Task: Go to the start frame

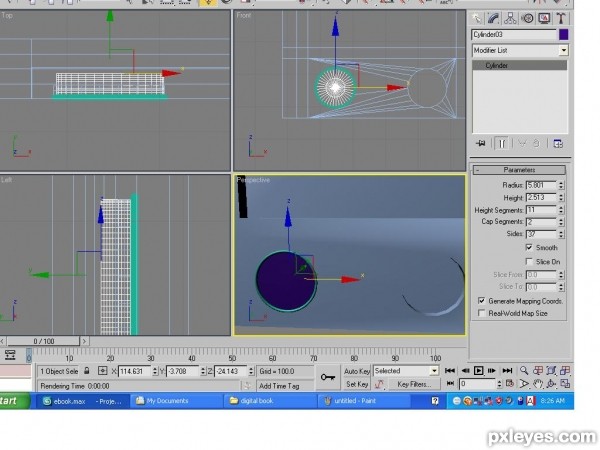Action: coord(450,370)
